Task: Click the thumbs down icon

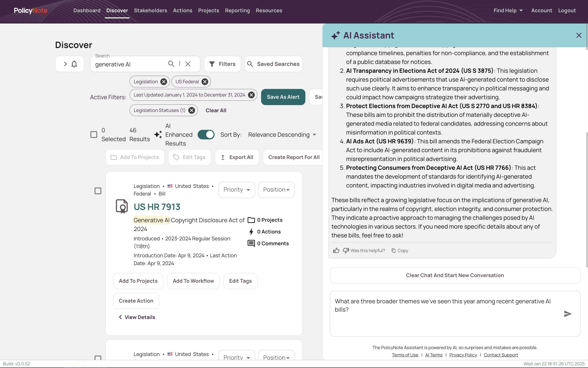Action: coord(346,250)
